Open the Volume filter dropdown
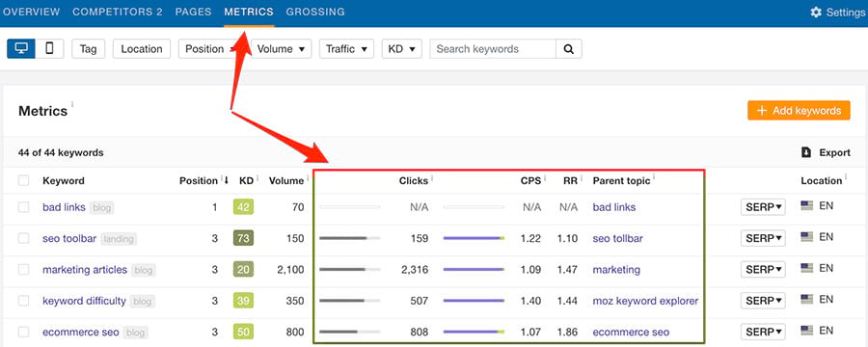This screenshot has height=347, width=868. tap(282, 49)
